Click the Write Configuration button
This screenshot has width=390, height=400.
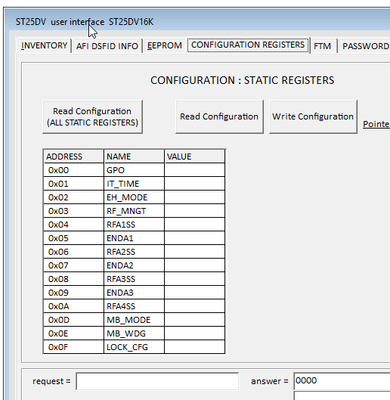313,117
